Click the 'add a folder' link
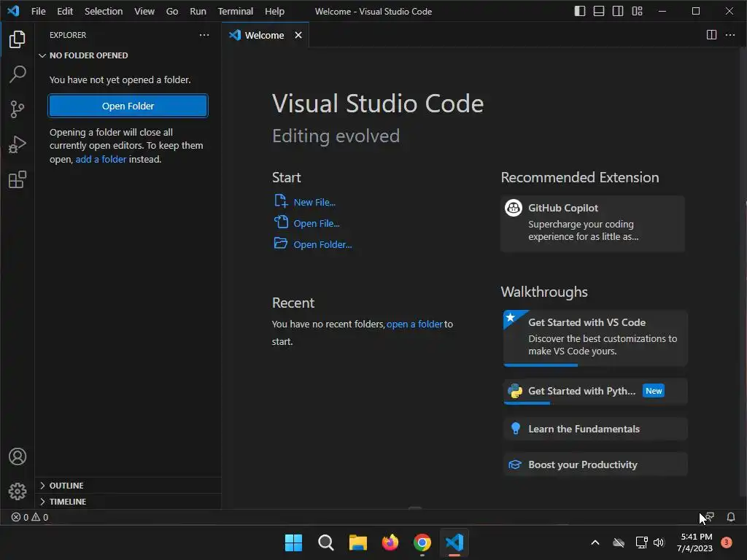The image size is (747, 560). click(101, 159)
